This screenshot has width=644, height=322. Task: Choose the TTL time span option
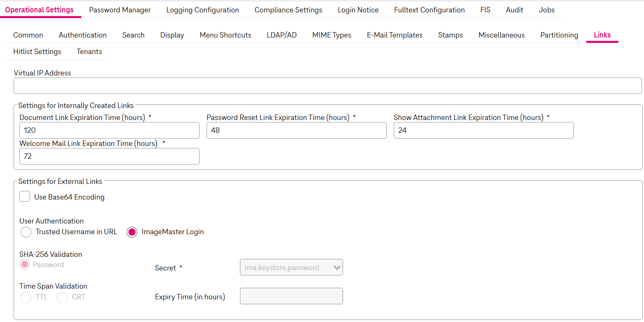[x=26, y=297]
